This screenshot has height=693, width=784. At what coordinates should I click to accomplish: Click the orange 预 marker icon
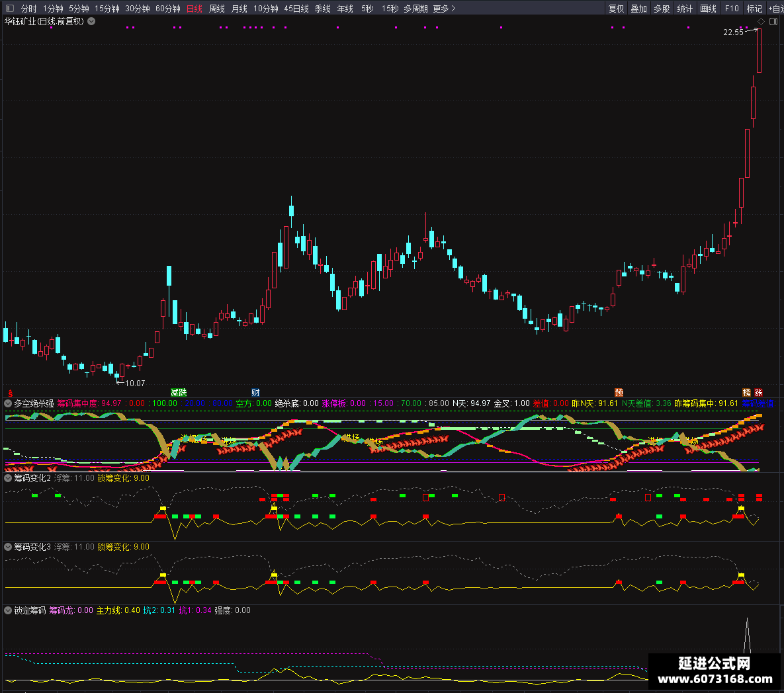[x=619, y=392]
